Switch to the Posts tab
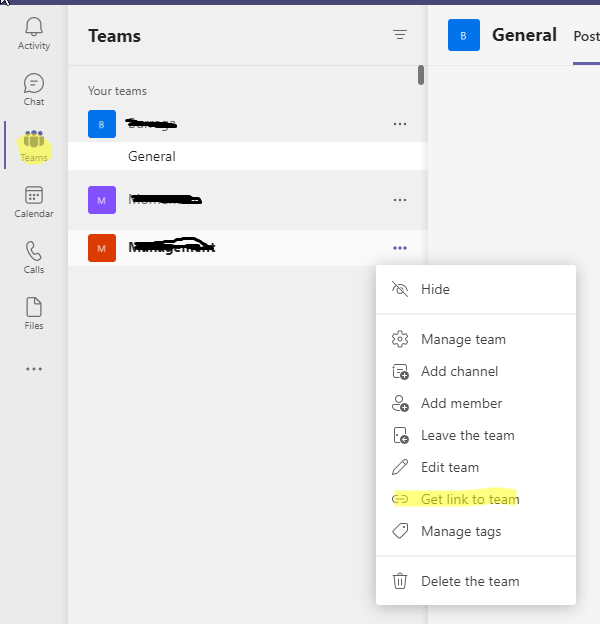The image size is (600, 624). click(586, 36)
